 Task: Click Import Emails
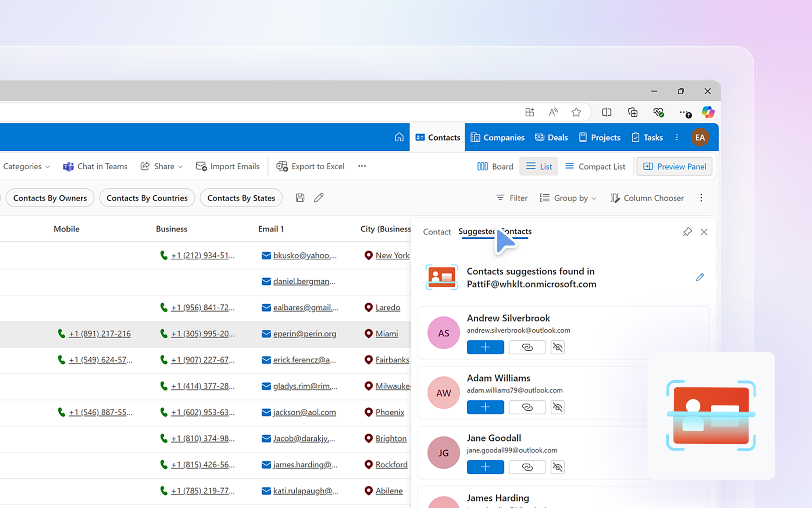[x=228, y=166]
